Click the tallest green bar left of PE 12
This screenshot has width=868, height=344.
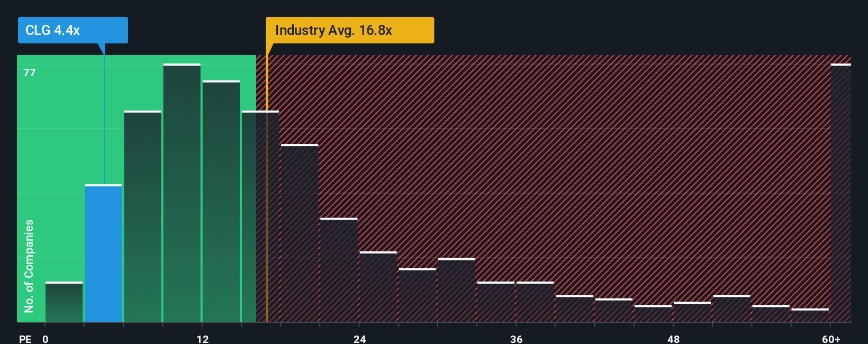pos(182,193)
